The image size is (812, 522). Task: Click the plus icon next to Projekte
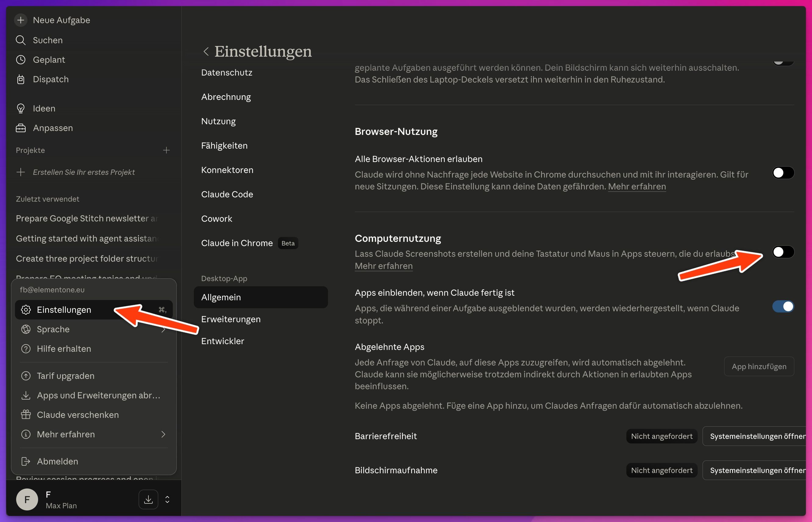(x=166, y=150)
